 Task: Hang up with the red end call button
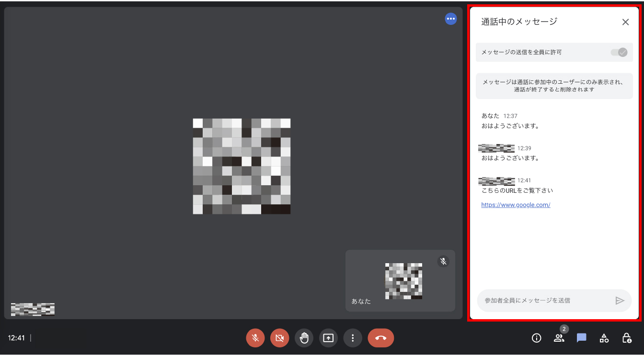pos(380,338)
